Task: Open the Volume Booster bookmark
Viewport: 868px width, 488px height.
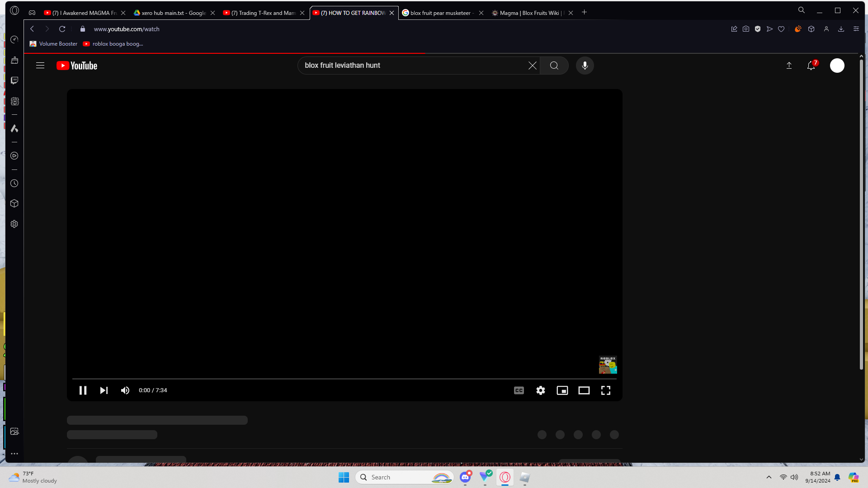Action: (x=53, y=44)
